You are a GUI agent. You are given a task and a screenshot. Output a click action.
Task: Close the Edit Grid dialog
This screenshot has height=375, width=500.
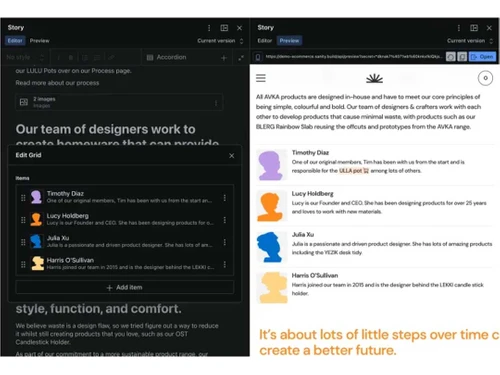232,156
